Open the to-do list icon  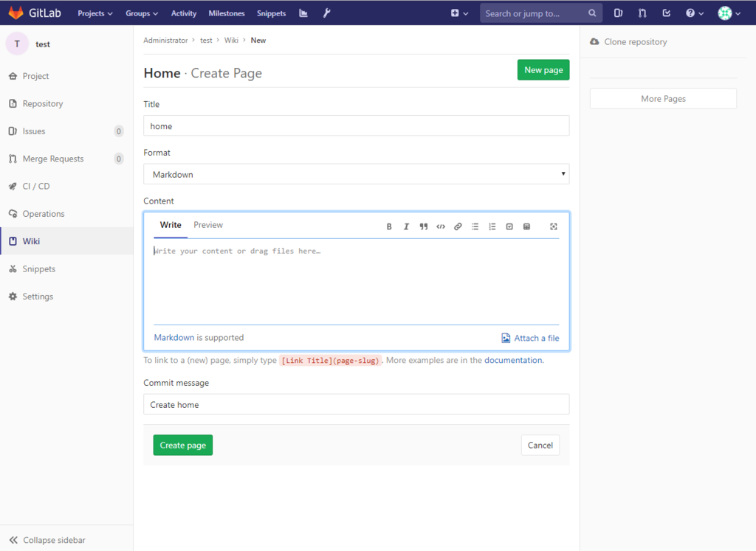coord(667,13)
